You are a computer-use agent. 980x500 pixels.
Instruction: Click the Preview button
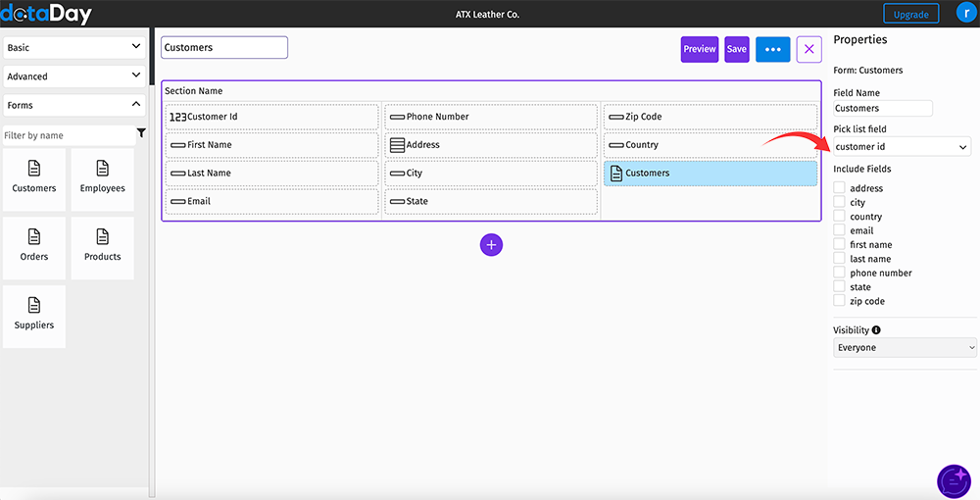(700, 49)
